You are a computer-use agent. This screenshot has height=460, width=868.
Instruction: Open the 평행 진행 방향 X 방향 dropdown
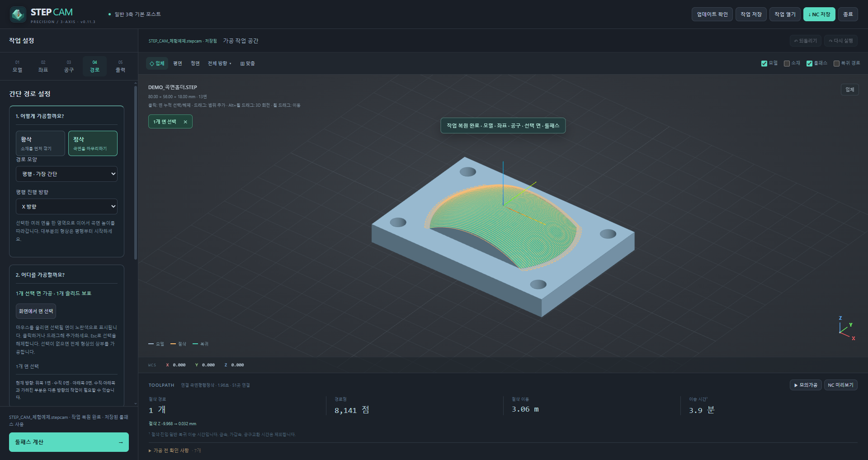pyautogui.click(x=66, y=207)
